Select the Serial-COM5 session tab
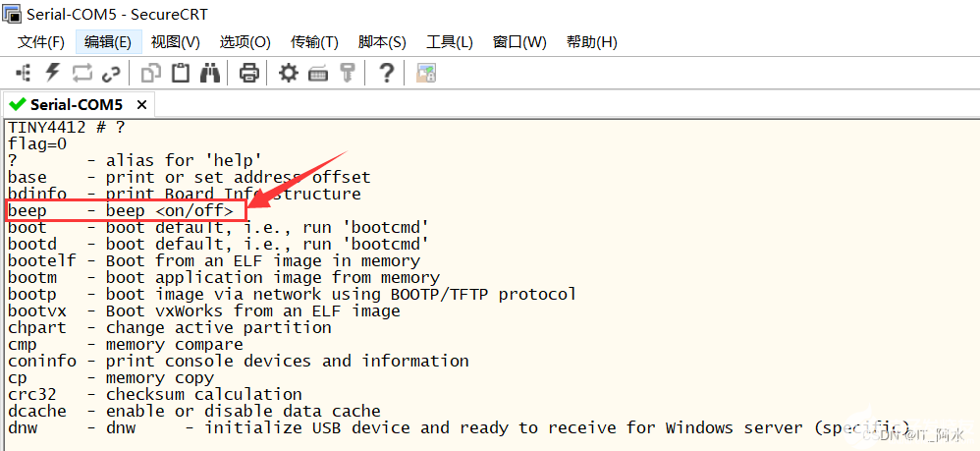 (x=77, y=104)
